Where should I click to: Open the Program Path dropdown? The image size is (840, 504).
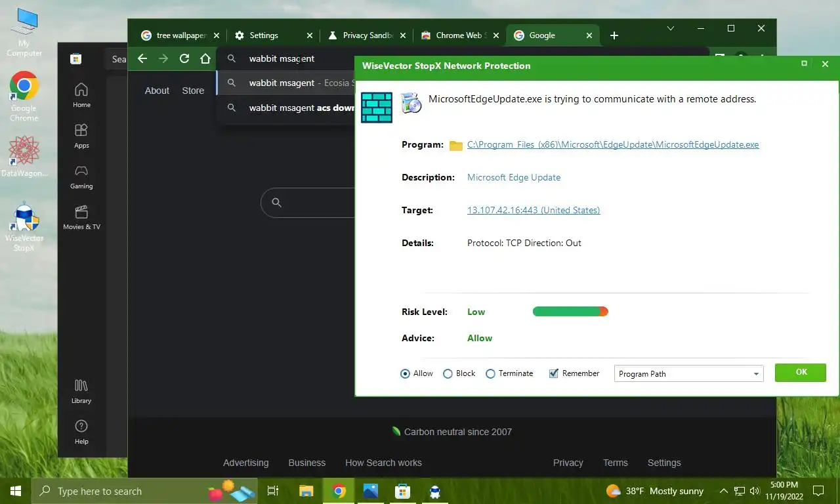[688, 373]
